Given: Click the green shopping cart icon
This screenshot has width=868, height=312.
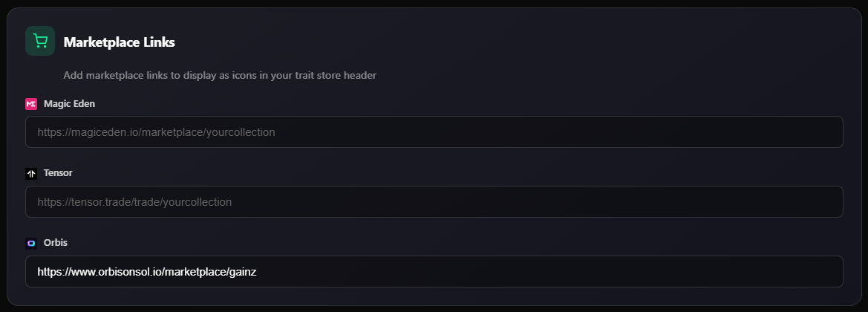Looking at the screenshot, I should [x=40, y=42].
